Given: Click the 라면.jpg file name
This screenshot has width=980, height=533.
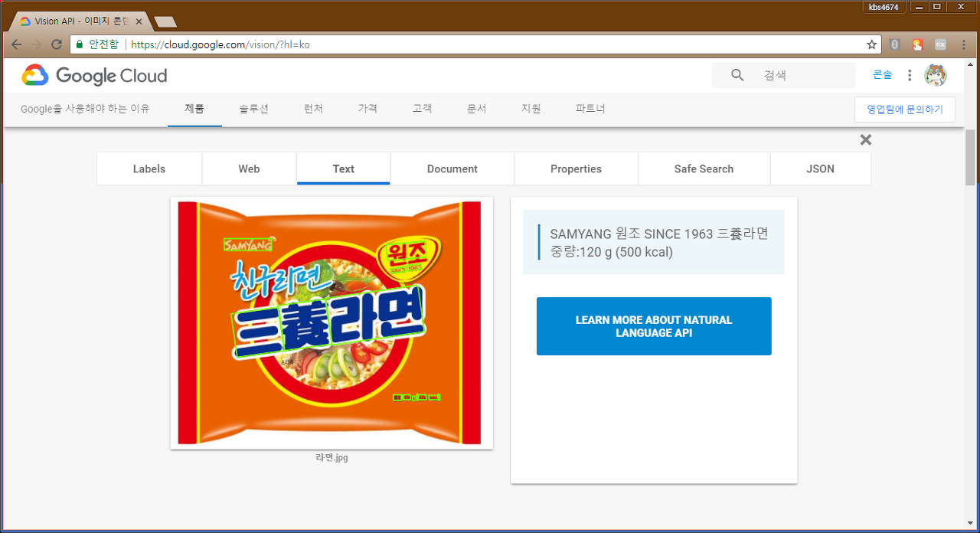Looking at the screenshot, I should [x=332, y=458].
